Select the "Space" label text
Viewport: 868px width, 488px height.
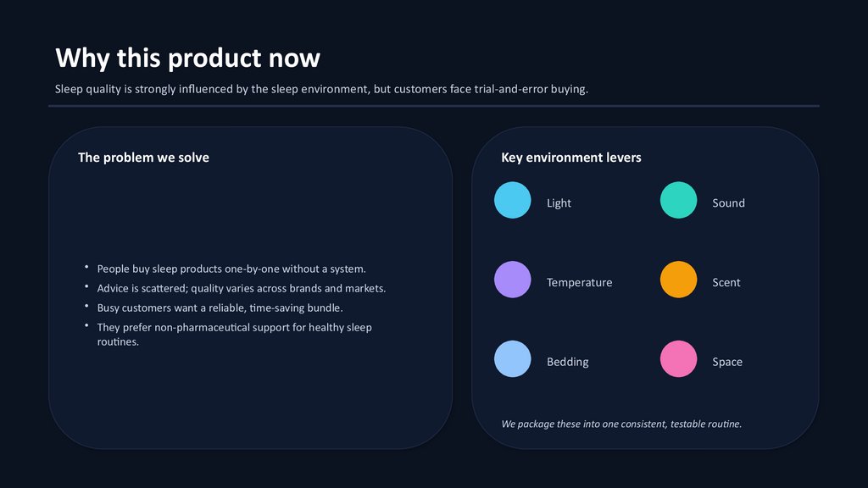pyautogui.click(x=726, y=362)
